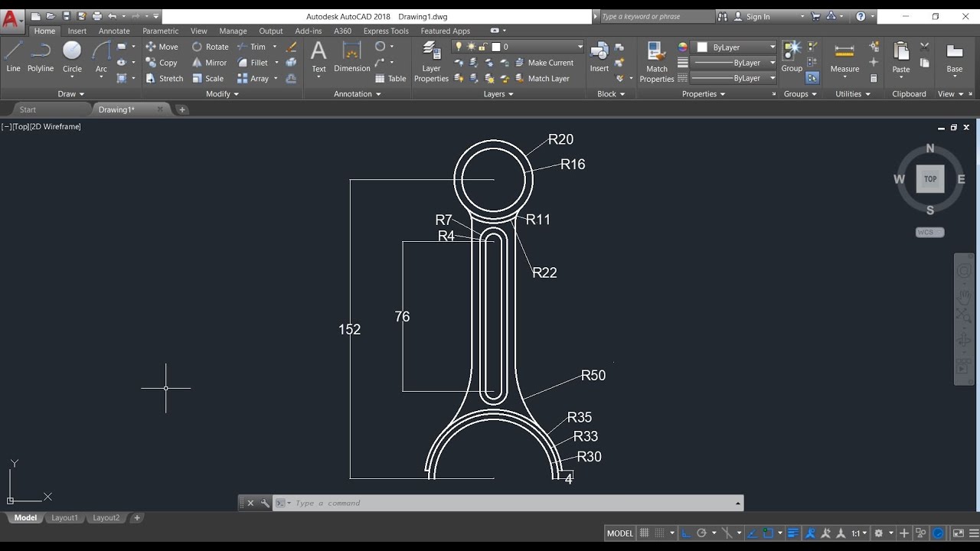The width and height of the screenshot is (980, 551).
Task: Switch to the Annotate ribbon tab
Action: coord(114,31)
